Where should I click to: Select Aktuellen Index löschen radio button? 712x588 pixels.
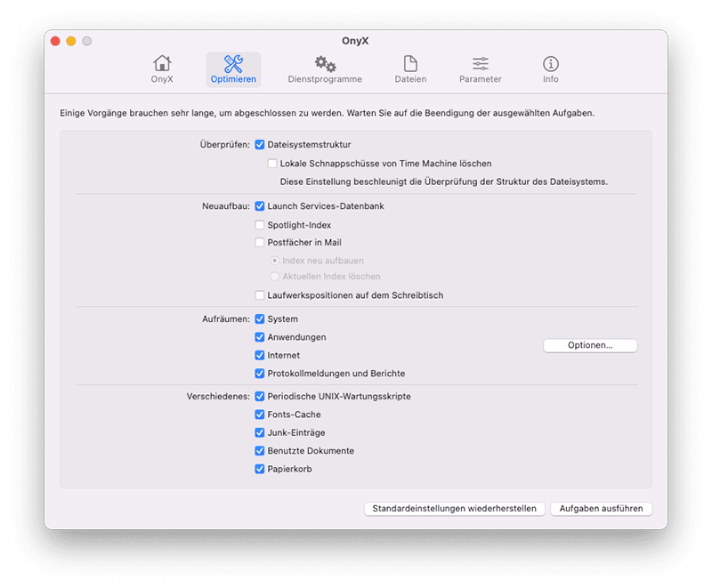(274, 277)
